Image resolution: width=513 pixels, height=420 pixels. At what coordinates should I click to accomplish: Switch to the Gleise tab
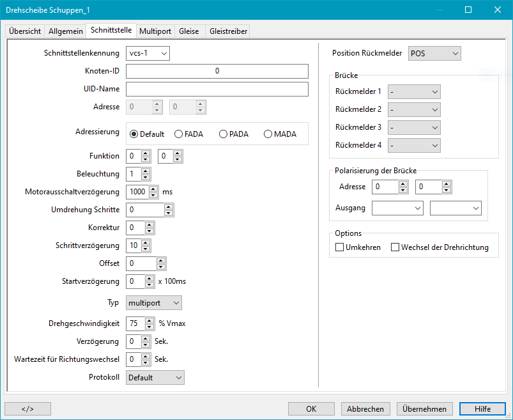188,31
